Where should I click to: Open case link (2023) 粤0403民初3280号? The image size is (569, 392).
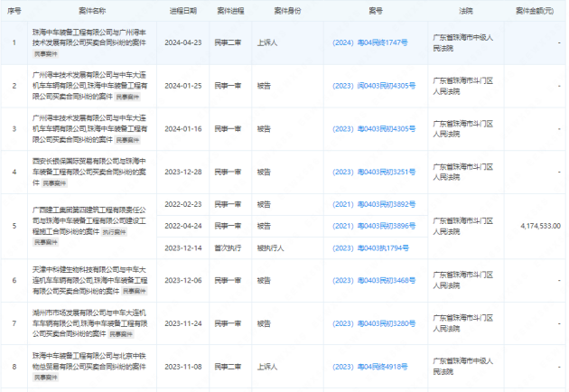[x=374, y=323]
